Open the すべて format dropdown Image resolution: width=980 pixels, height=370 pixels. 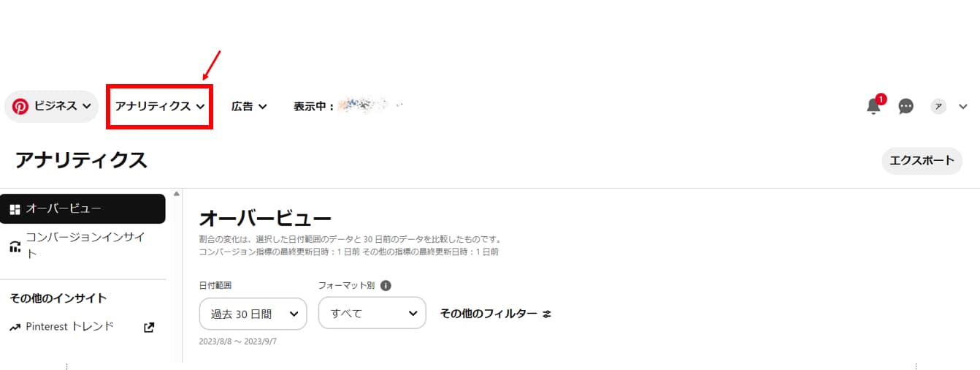pos(372,314)
